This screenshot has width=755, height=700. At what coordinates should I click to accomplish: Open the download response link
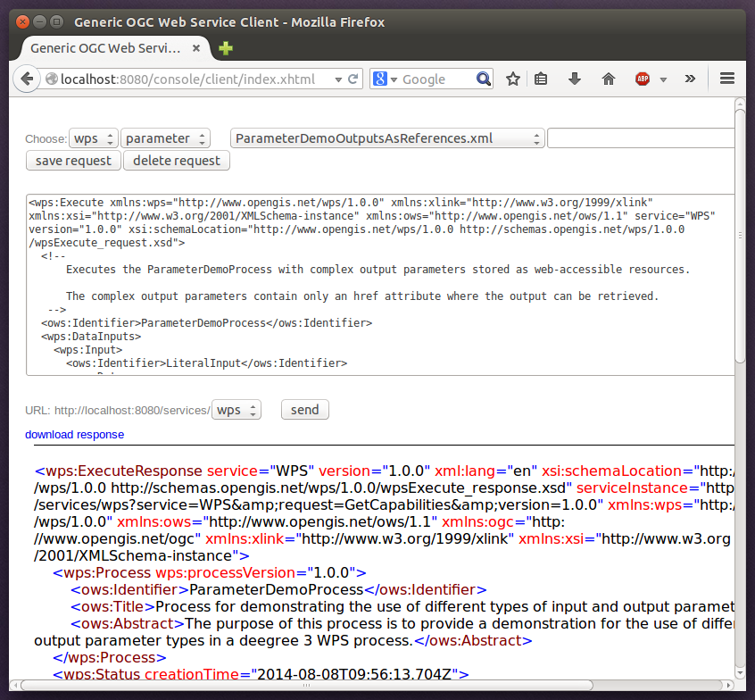tap(74, 434)
